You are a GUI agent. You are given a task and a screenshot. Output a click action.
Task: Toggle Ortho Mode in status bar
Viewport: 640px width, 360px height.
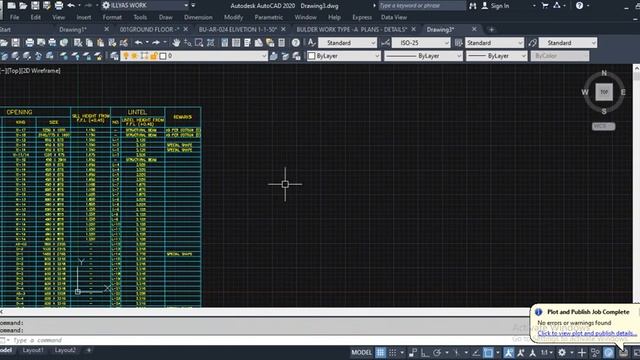pyautogui.click(x=425, y=353)
